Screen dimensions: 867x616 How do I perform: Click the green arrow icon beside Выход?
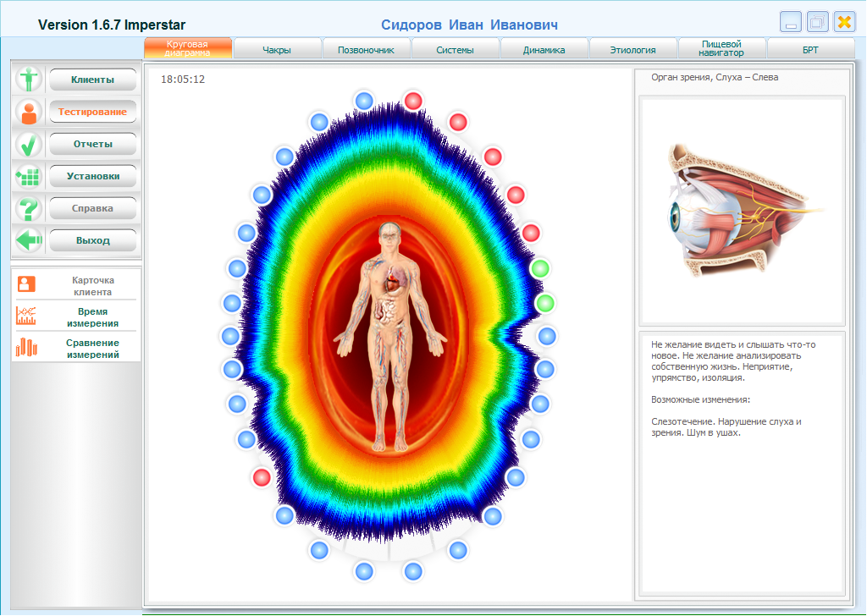coord(28,240)
